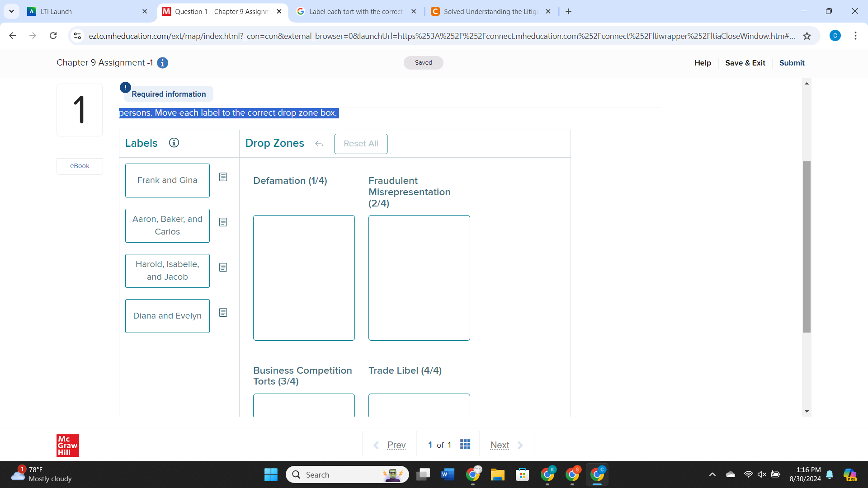Open the note icon beside Diana and Evelyn
Screen dimensions: 868x488
(x=223, y=312)
